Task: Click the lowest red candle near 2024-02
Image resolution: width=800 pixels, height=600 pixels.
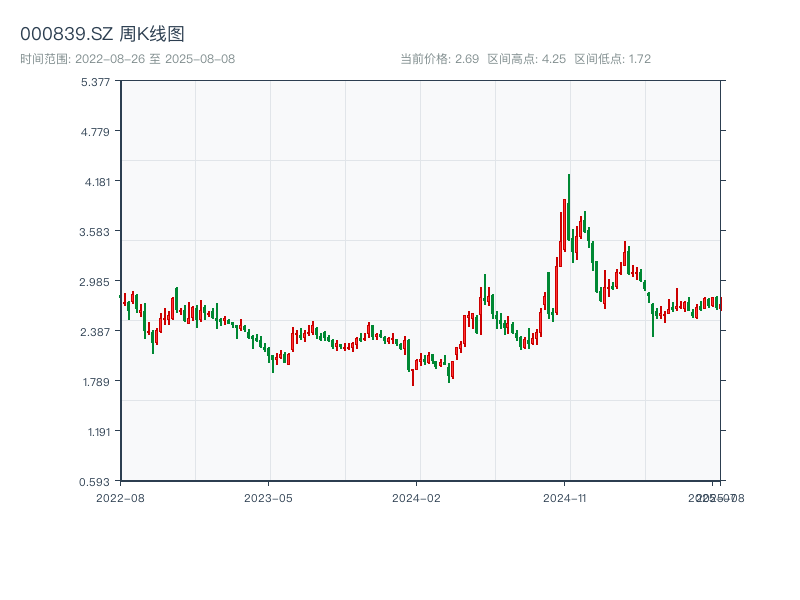Action: pos(412,377)
